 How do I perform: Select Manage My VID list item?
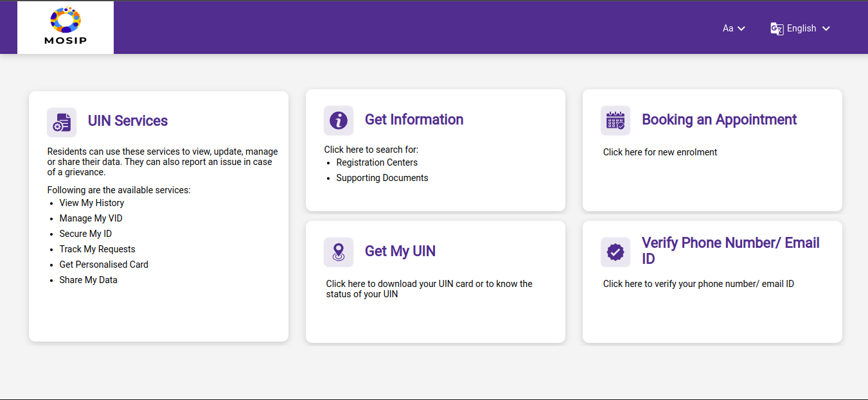[x=91, y=218]
